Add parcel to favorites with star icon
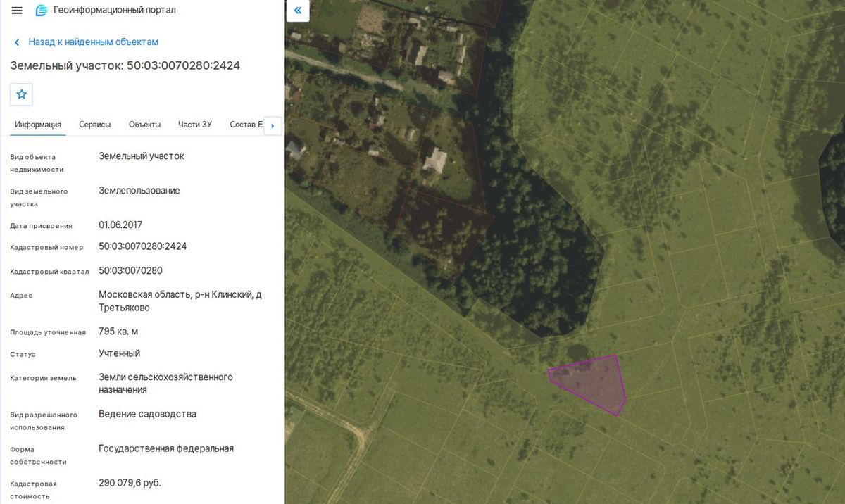Viewport: 845px width, 504px height. pos(21,94)
